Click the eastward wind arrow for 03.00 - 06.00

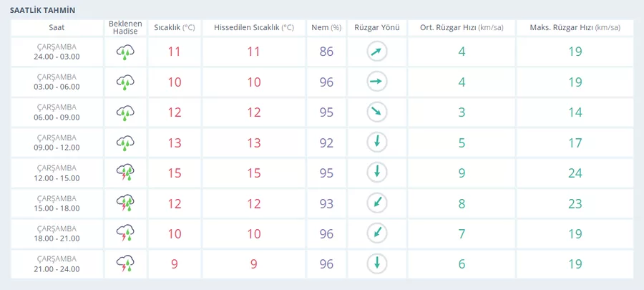pyautogui.click(x=376, y=82)
